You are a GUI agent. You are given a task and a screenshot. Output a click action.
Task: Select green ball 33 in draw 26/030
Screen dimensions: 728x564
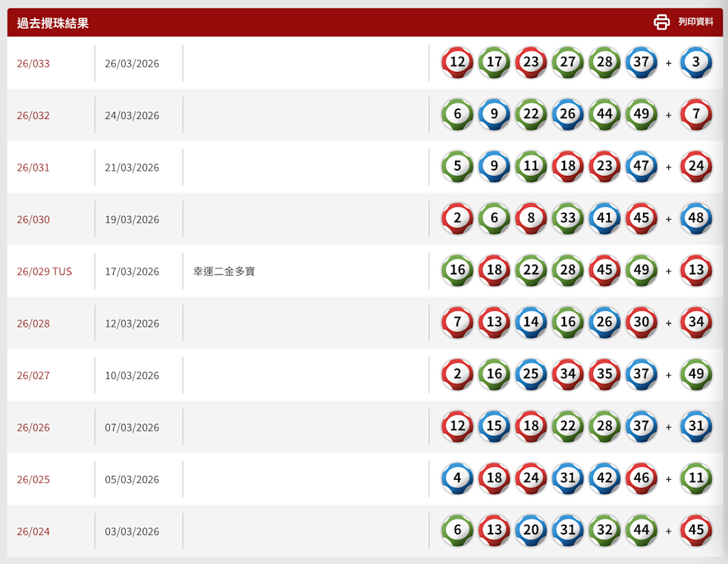coord(567,218)
